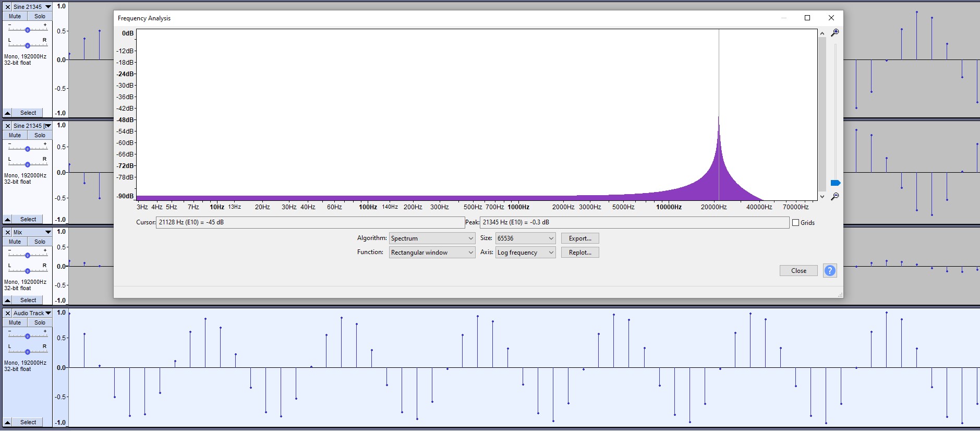Click Select button on Mix track
Image resolution: width=980 pixels, height=431 pixels.
[28, 300]
